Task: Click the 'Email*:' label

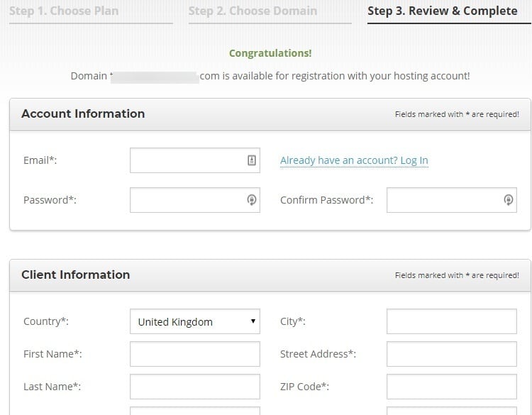Action: pos(40,160)
